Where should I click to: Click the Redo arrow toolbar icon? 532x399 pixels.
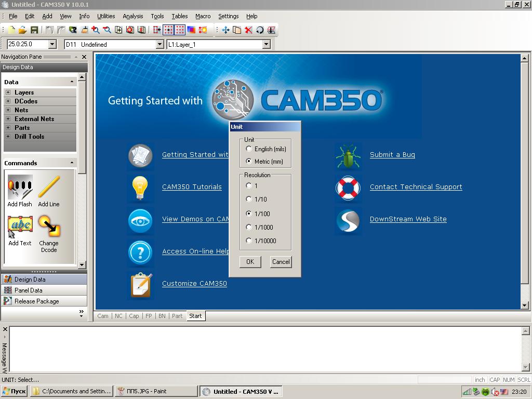pyautogui.click(x=61, y=30)
